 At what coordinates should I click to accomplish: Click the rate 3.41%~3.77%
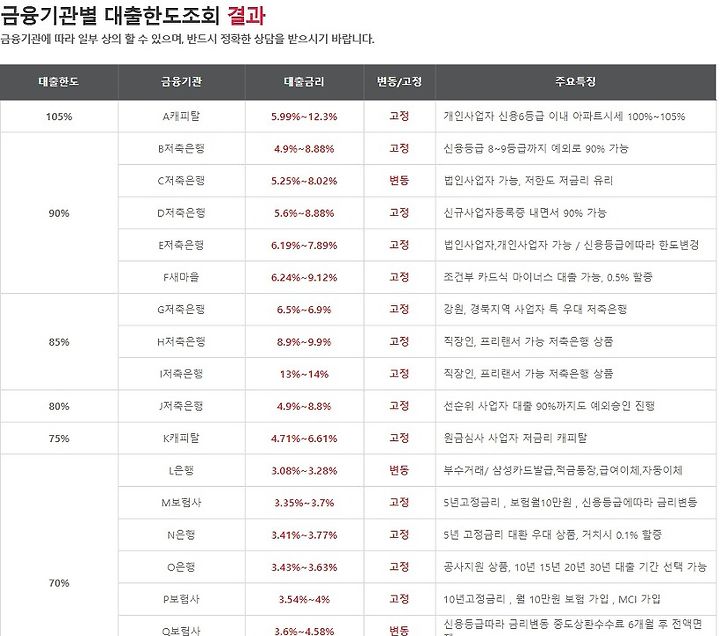(304, 535)
